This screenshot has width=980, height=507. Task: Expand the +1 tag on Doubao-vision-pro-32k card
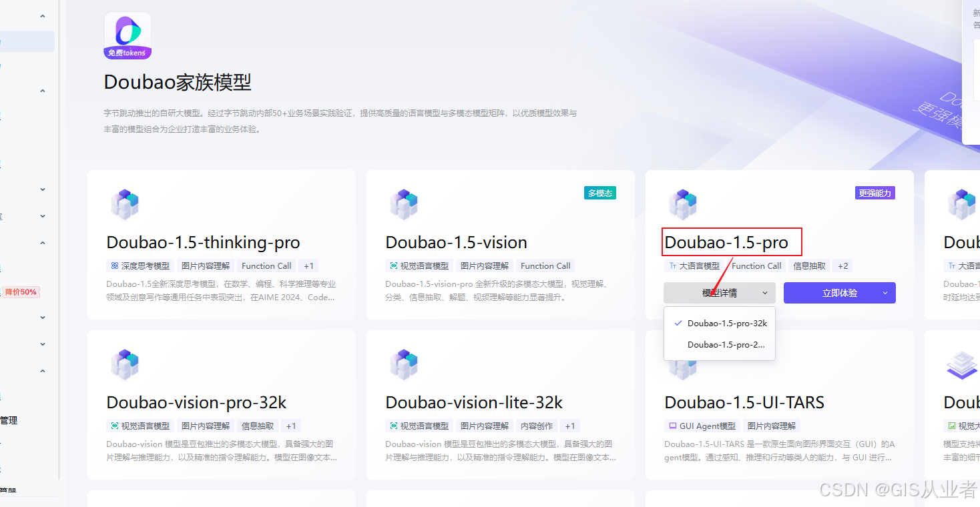click(x=291, y=426)
